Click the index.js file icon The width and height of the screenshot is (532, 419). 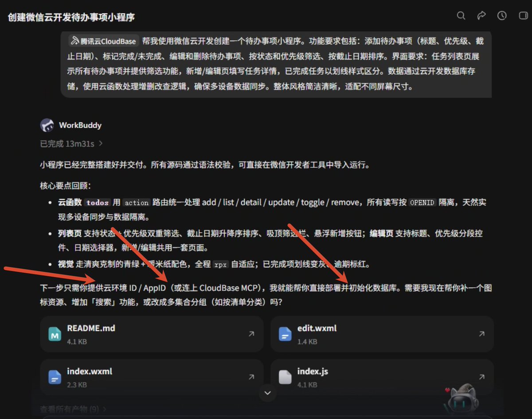coord(285,377)
